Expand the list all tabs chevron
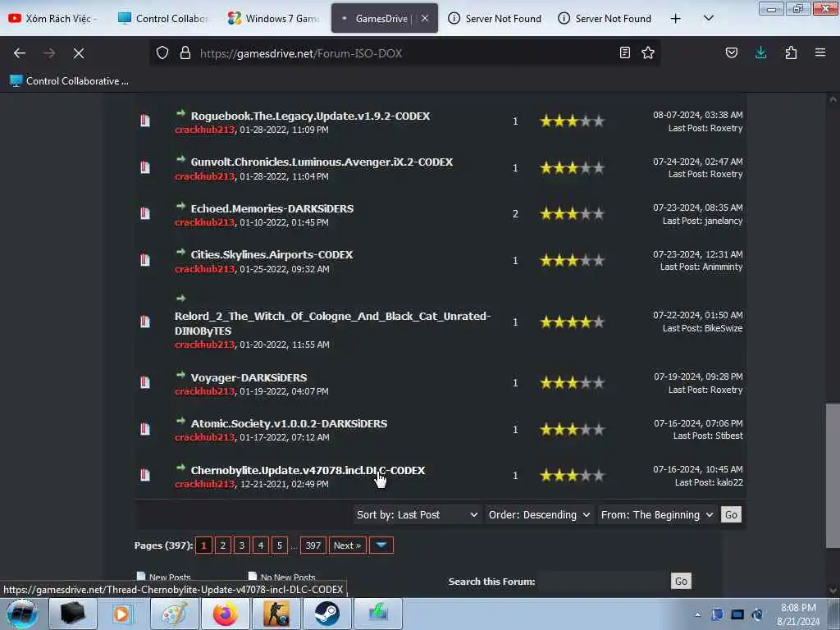Screen dimensions: 840x630 coord(708,19)
